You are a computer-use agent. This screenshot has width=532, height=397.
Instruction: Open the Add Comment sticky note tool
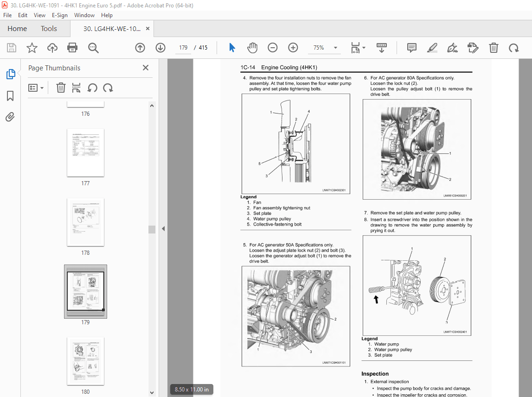pyautogui.click(x=411, y=47)
